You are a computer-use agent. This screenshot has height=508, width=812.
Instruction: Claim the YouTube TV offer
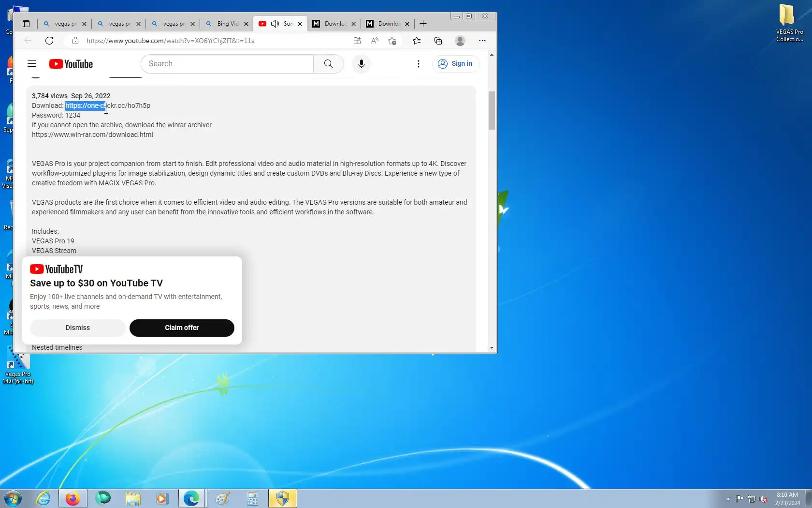click(182, 328)
